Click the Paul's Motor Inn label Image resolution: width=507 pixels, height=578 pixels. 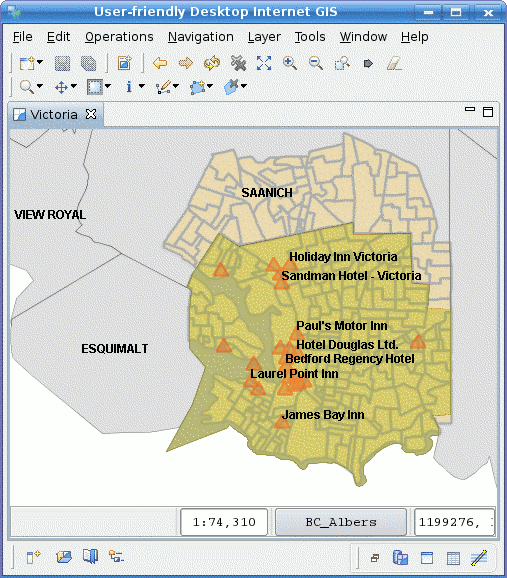click(x=342, y=326)
